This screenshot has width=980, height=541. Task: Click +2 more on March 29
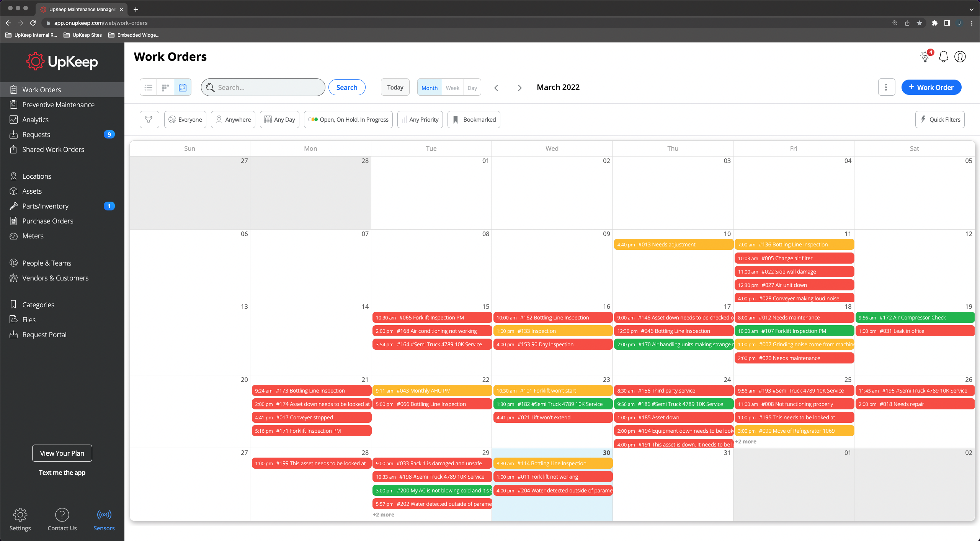[384, 515]
